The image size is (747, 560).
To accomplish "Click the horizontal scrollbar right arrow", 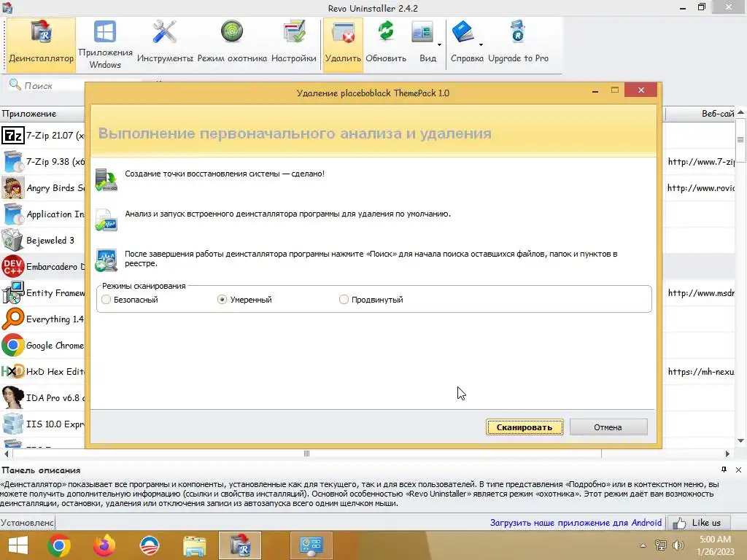I will tap(727, 454).
